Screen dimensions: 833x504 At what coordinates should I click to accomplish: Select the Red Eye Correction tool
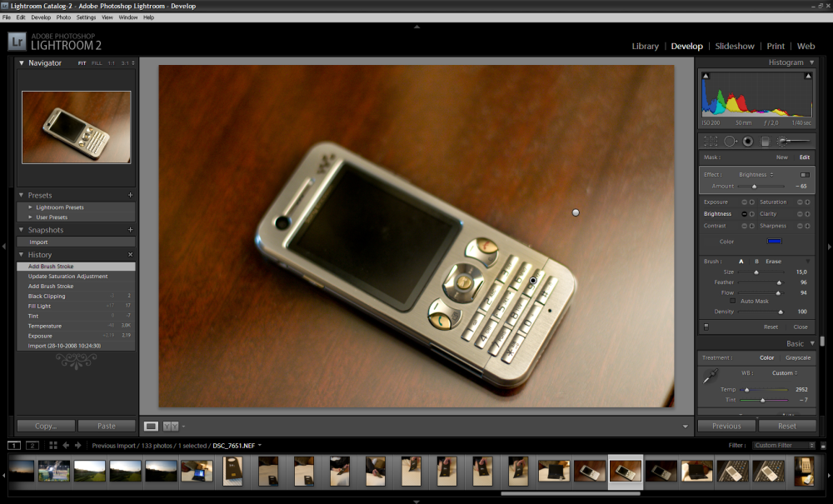click(748, 142)
